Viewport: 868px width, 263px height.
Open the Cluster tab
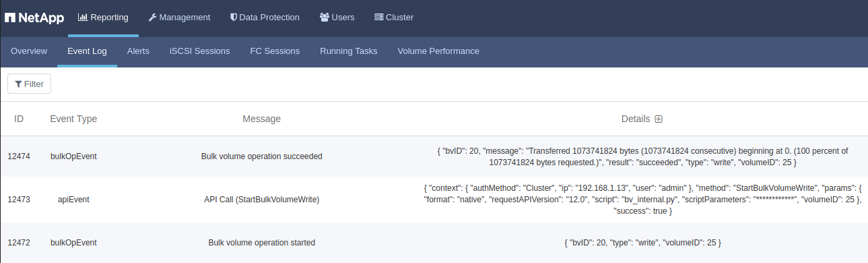point(394,18)
